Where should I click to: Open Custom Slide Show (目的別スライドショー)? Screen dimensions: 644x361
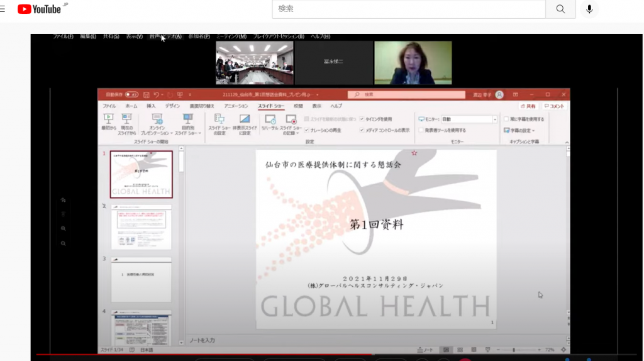click(187, 124)
